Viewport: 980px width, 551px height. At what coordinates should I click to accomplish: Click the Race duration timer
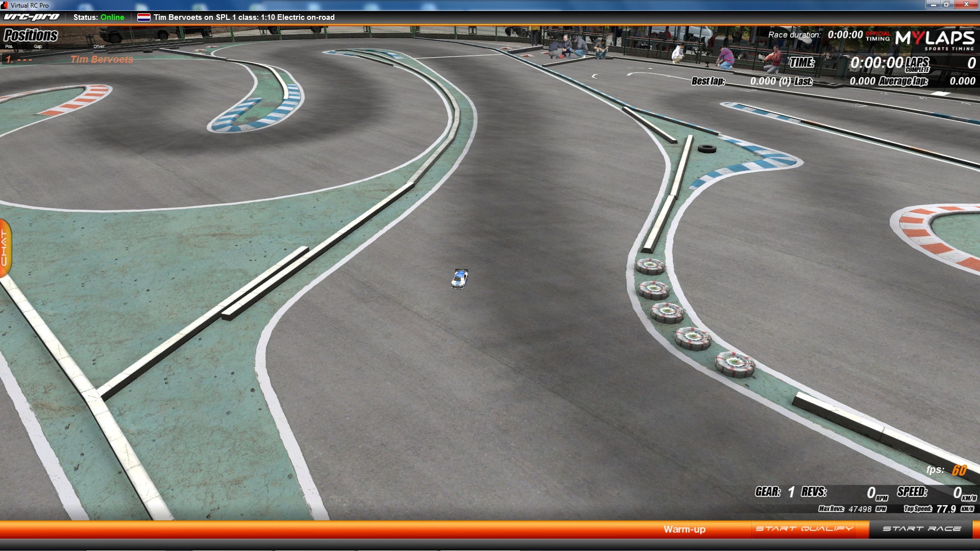pyautogui.click(x=845, y=35)
